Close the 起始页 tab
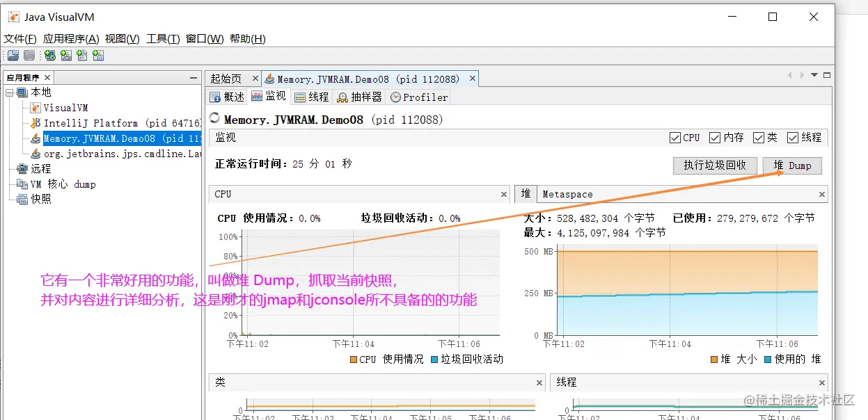 tap(255, 79)
